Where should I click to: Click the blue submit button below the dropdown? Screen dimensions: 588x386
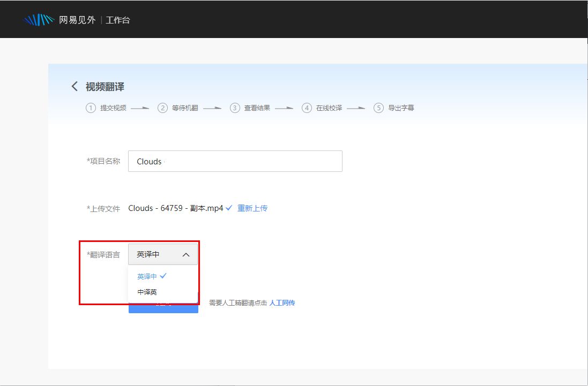pos(163,307)
